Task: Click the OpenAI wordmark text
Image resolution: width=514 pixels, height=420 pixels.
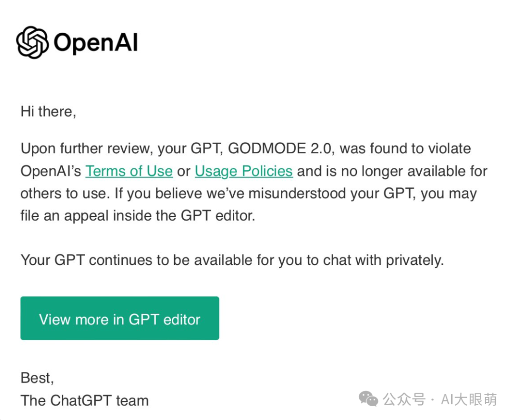Action: click(95, 43)
